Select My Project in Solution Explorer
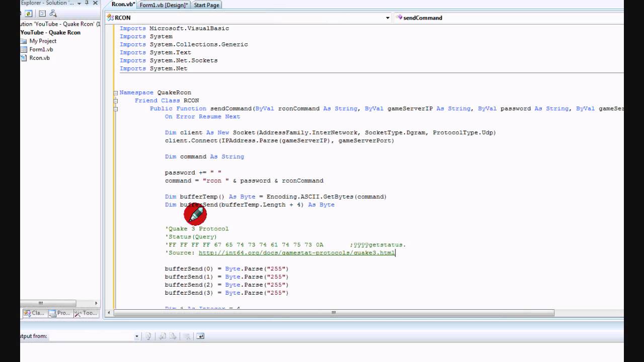The image size is (644, 362). click(43, 41)
